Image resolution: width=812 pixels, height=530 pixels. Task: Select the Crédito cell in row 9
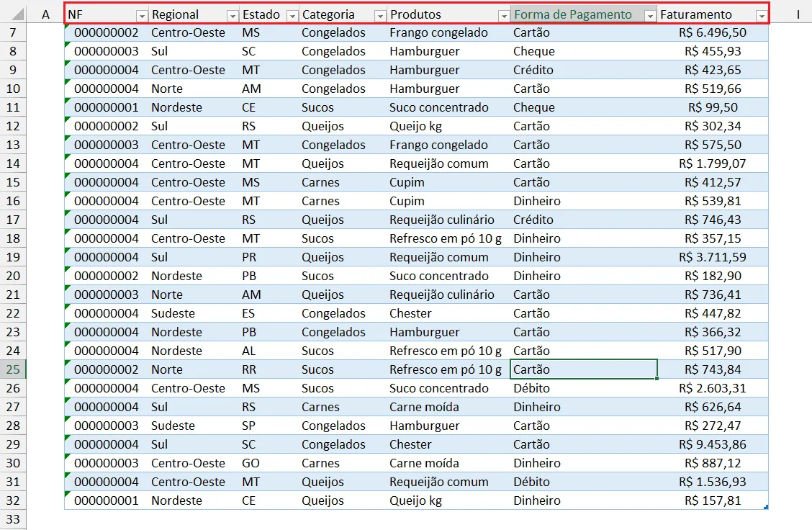[x=584, y=70]
